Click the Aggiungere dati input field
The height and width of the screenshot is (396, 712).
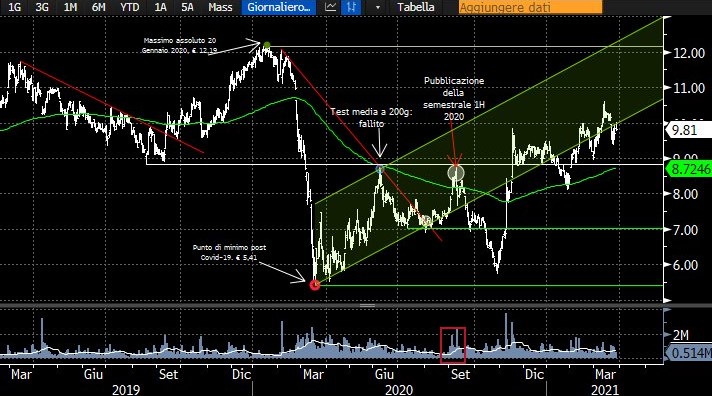[x=530, y=7]
